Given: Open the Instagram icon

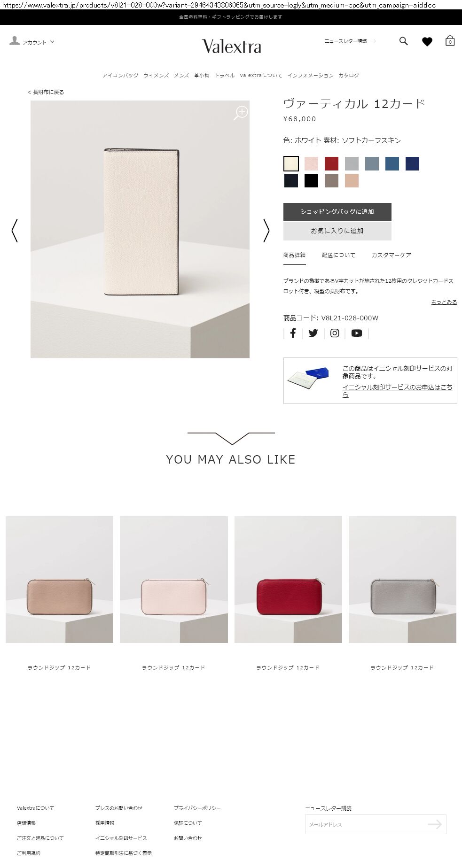Looking at the screenshot, I should (335, 333).
